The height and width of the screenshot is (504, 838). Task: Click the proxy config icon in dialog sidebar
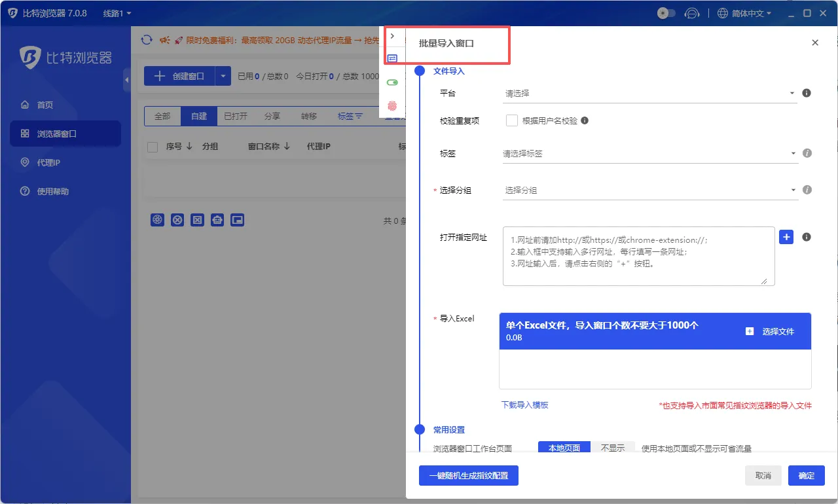(392, 58)
